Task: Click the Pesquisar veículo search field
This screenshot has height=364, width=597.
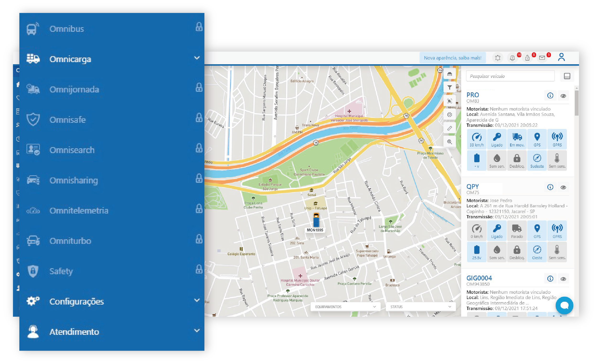Action: [x=510, y=76]
